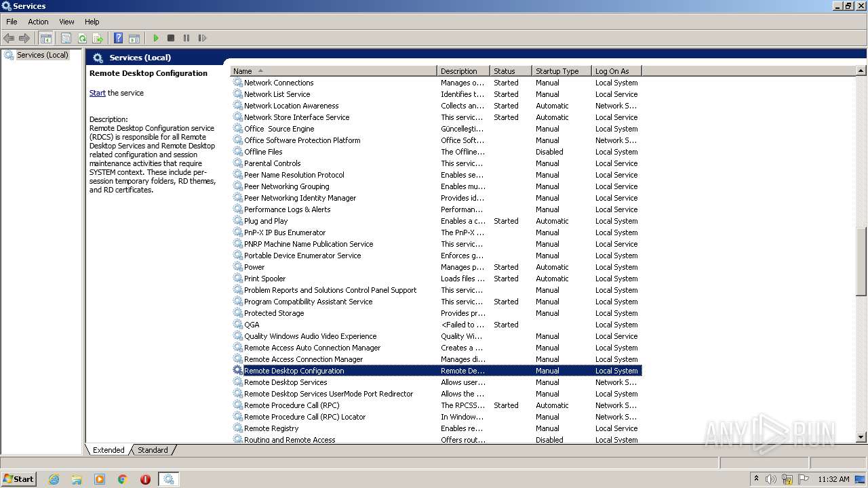Sort by the Description column header
868x488 pixels.
tap(463, 71)
